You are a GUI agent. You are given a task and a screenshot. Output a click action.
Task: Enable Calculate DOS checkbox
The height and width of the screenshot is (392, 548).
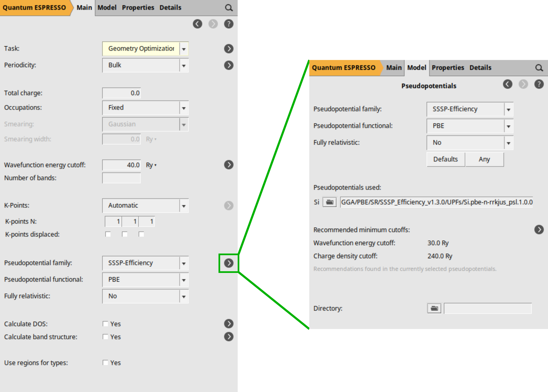tap(105, 324)
